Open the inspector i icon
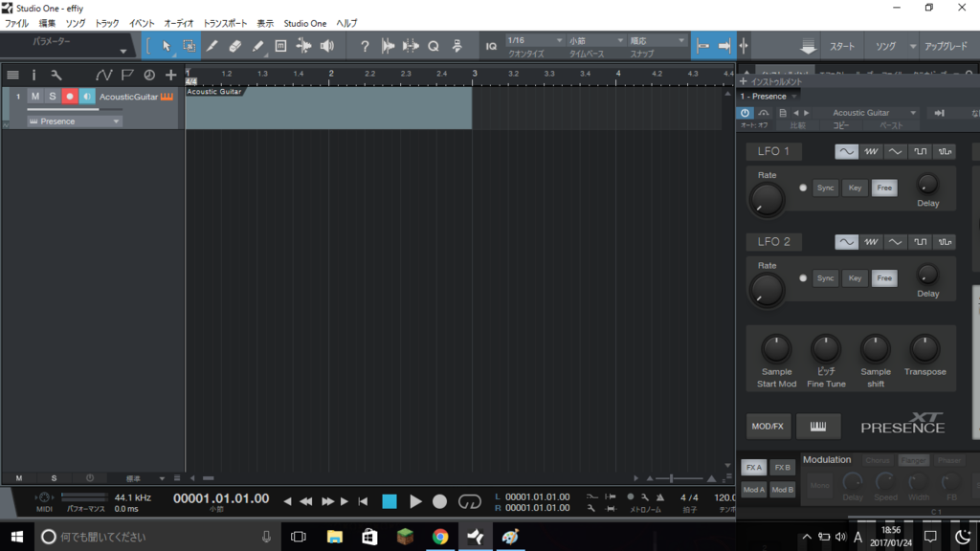Viewport: 980px width, 551px height. (33, 75)
